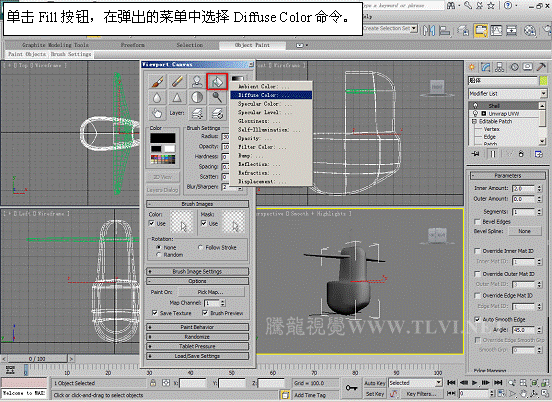
Task: Open the Display tab monitor icon
Action: click(x=527, y=67)
